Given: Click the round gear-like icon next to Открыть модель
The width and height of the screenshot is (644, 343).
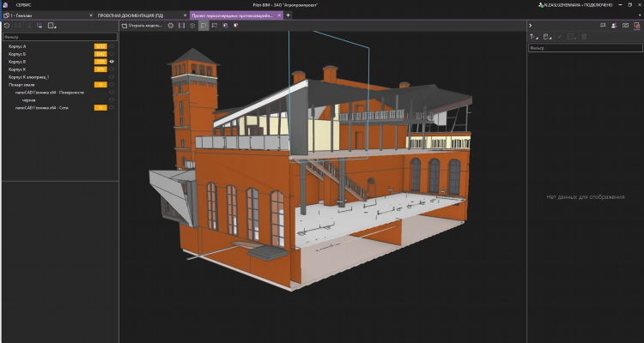Looking at the screenshot, I should click(x=171, y=26).
